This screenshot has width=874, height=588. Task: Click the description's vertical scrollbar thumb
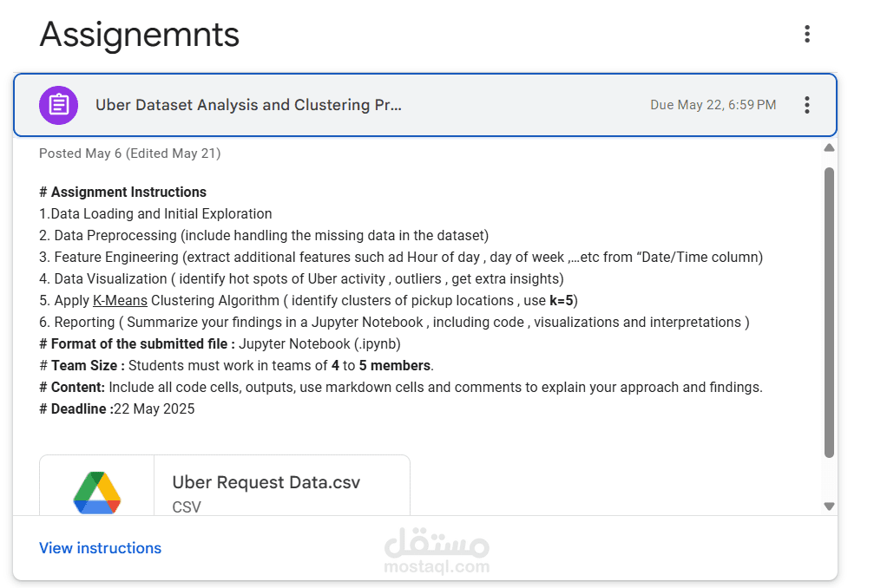click(x=829, y=312)
